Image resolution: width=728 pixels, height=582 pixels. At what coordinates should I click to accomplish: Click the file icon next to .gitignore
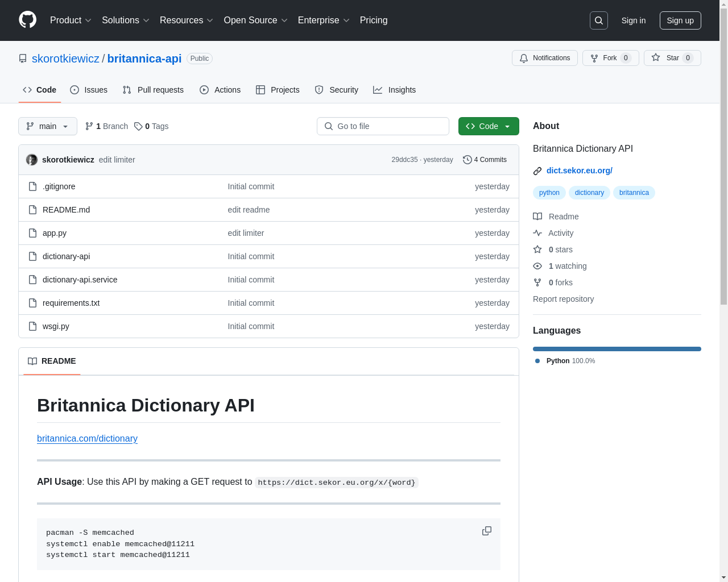coord(33,186)
